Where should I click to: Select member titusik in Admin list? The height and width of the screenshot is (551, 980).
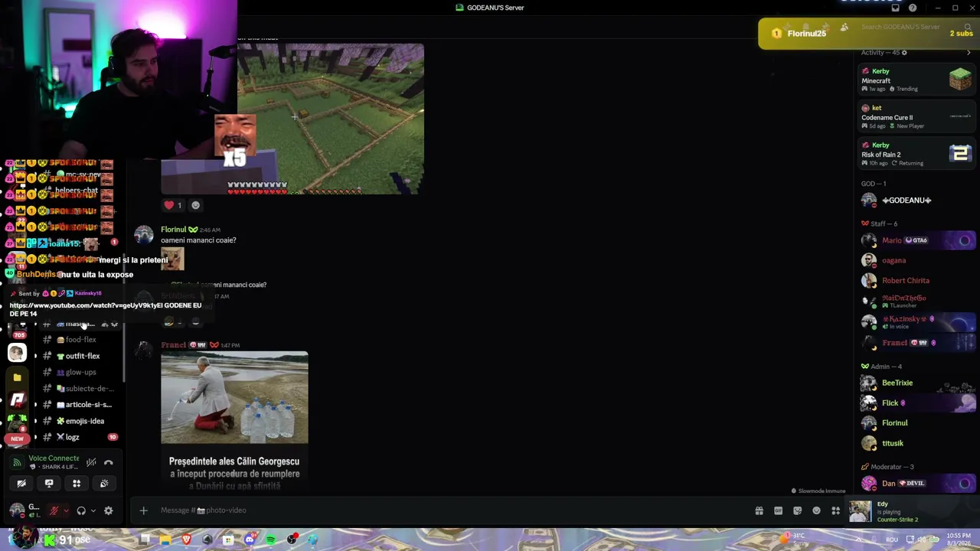916,443
